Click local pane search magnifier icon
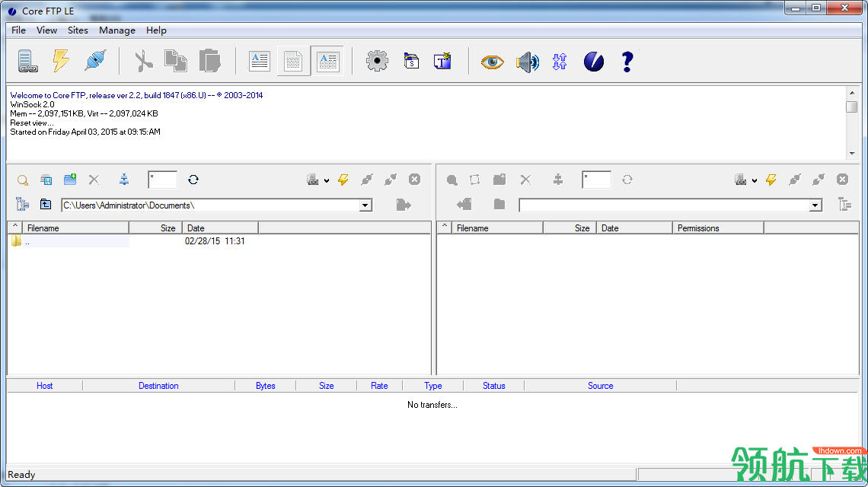Image resolution: width=868 pixels, height=487 pixels. click(x=23, y=180)
